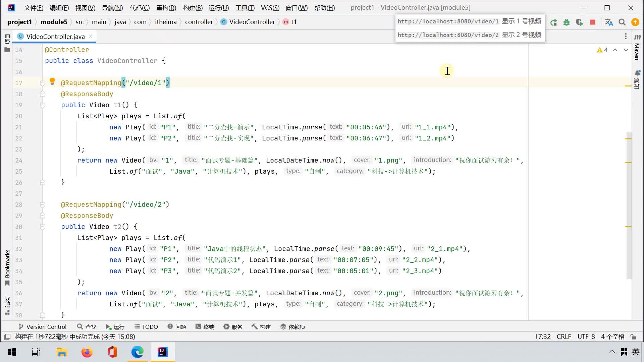This screenshot has width=644, height=362.
Task: Click the t1 method breadcrumb
Action: coord(290,22)
